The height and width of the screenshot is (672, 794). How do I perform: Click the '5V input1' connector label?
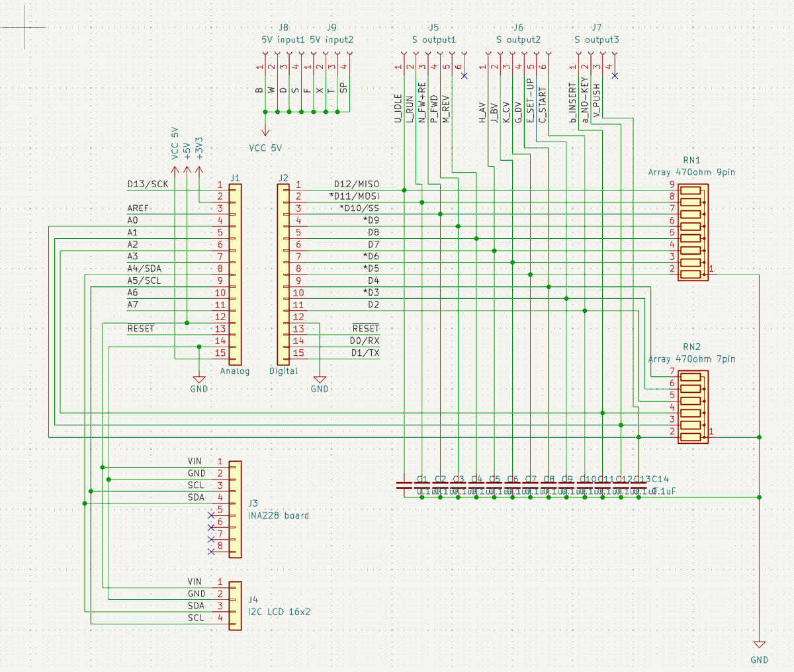coord(283,40)
